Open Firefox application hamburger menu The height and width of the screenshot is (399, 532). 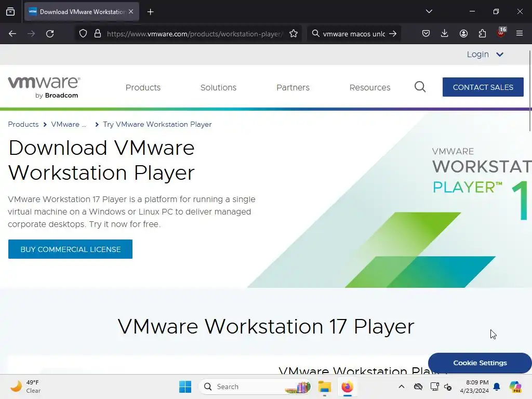click(520, 33)
